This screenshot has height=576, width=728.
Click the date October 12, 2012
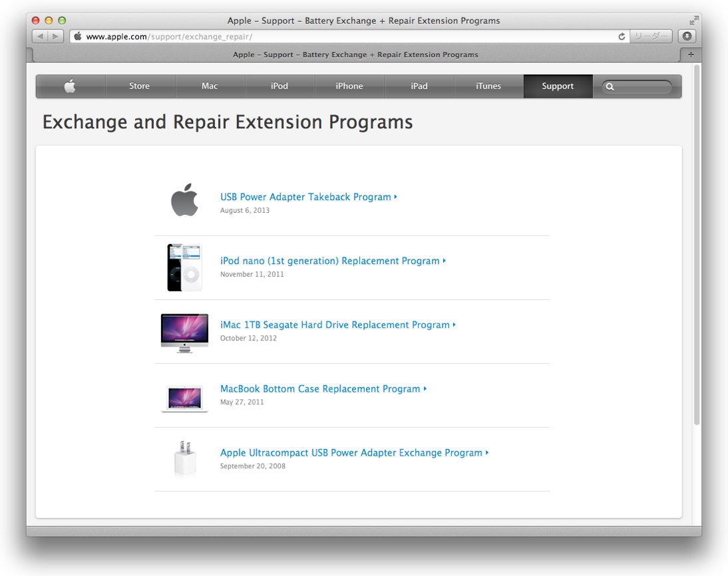tap(248, 339)
